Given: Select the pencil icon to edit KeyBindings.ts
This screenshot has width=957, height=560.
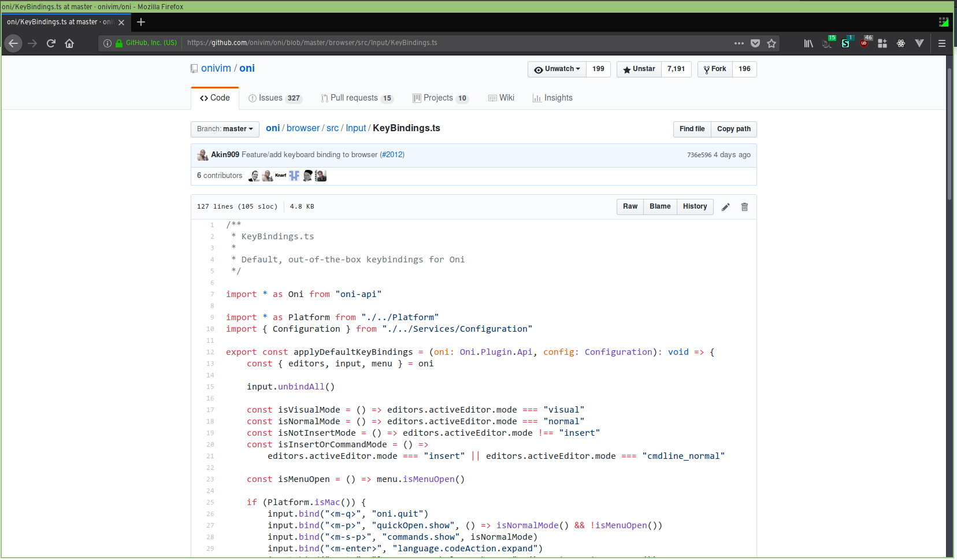Looking at the screenshot, I should (x=726, y=206).
